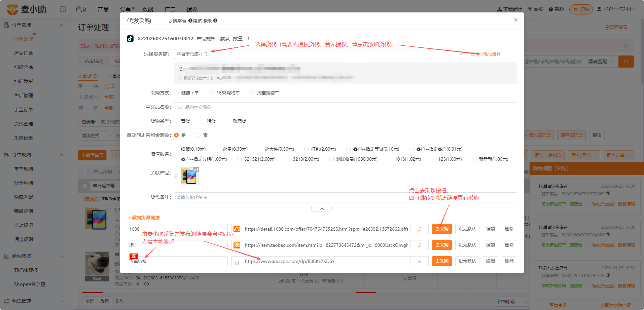Screen dimensions: 644x310
Task: Open 帮助 help
Action: 556,9
